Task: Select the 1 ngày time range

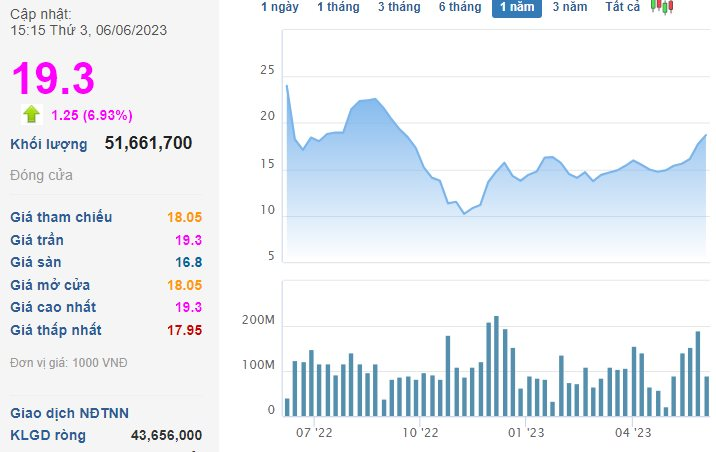Action: pyautogui.click(x=279, y=7)
